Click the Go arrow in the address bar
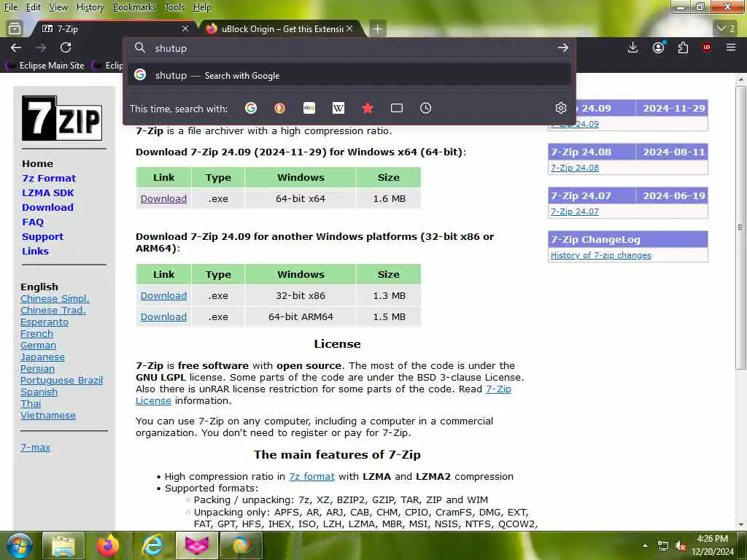Screen dimensions: 747x560 click(562, 47)
